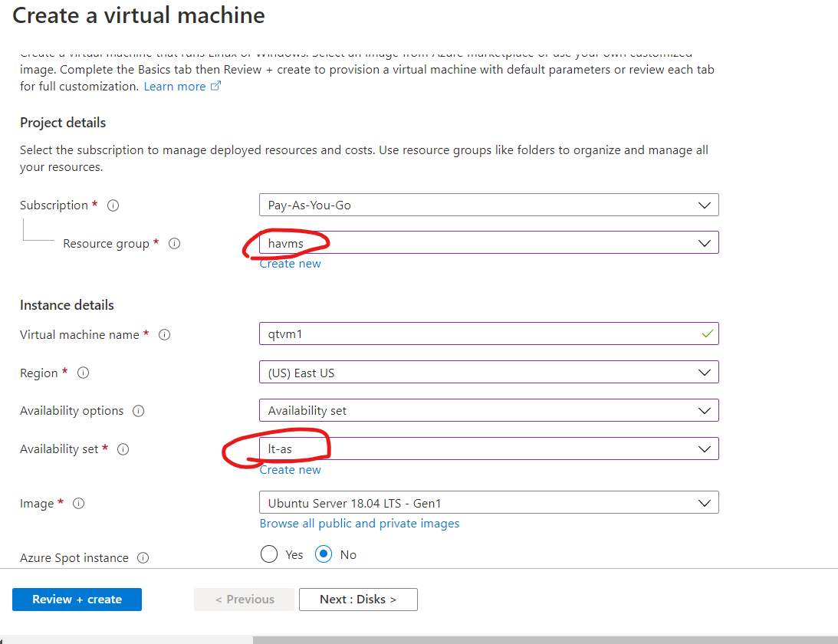Open the Region dropdown East US

click(x=489, y=373)
